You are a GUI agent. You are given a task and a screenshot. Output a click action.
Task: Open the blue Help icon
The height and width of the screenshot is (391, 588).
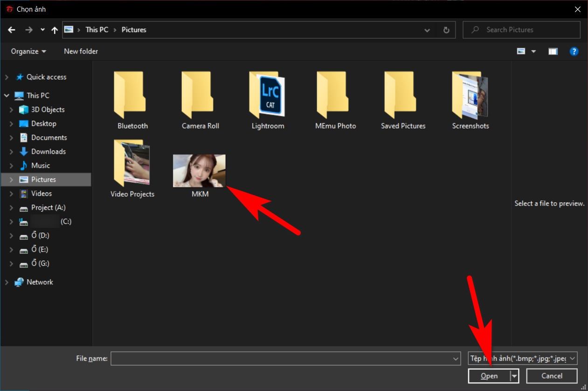click(x=574, y=51)
